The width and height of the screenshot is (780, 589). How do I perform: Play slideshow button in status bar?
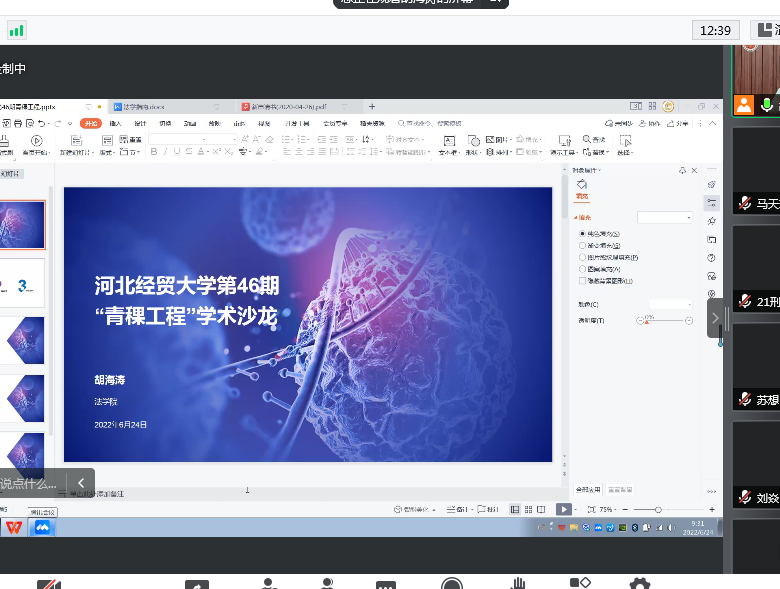point(564,509)
